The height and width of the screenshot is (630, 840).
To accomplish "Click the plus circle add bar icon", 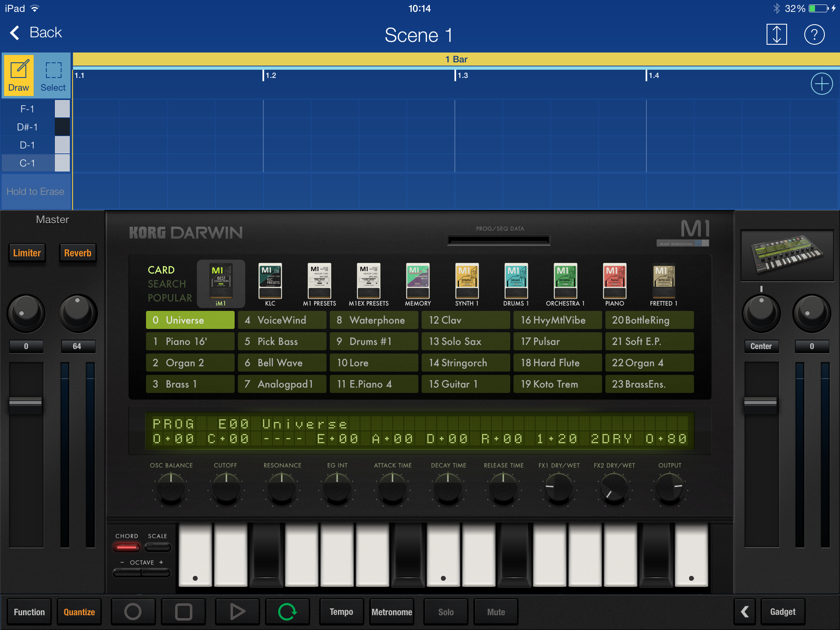I will tap(822, 84).
